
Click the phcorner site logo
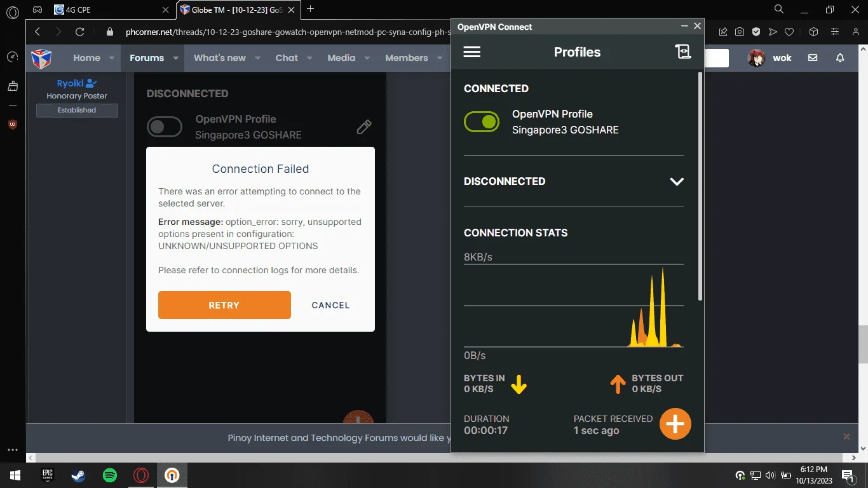pos(41,58)
